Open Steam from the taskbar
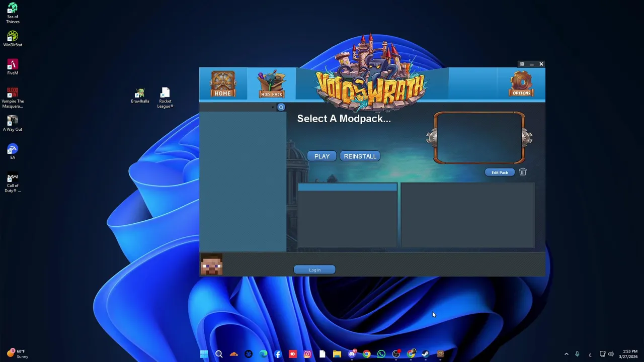The height and width of the screenshot is (362, 644). coord(426,354)
